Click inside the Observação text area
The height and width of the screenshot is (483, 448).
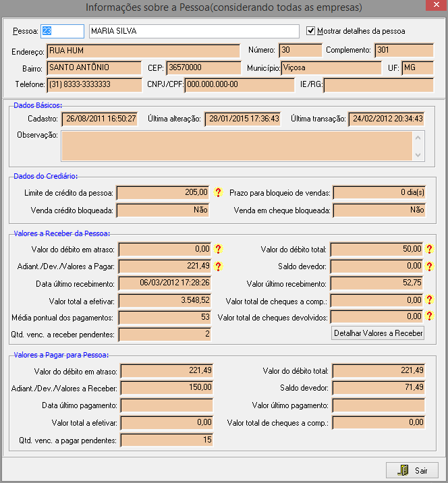click(x=236, y=146)
